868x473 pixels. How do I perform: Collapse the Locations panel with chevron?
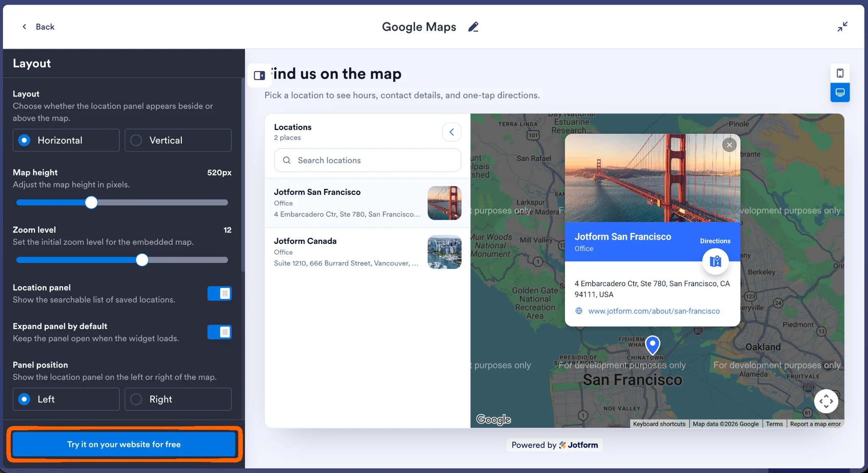point(452,132)
